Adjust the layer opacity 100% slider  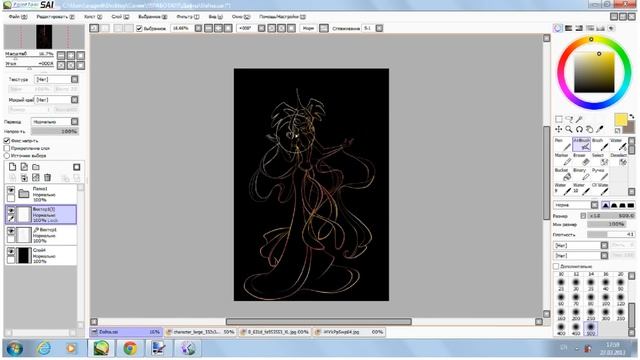(55, 131)
